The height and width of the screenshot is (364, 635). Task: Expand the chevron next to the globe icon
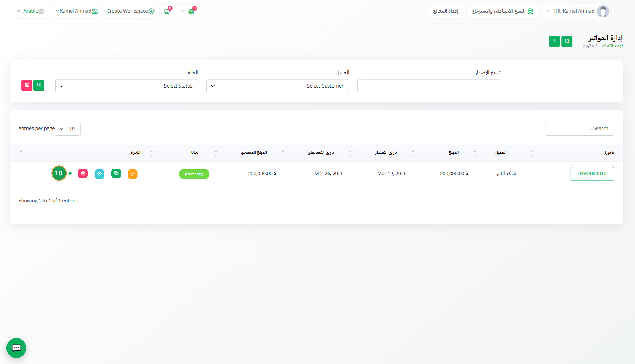click(x=183, y=11)
